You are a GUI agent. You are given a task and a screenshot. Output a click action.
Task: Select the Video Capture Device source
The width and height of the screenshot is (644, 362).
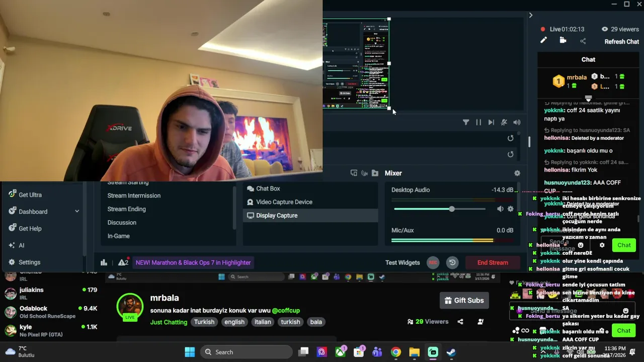(310, 202)
